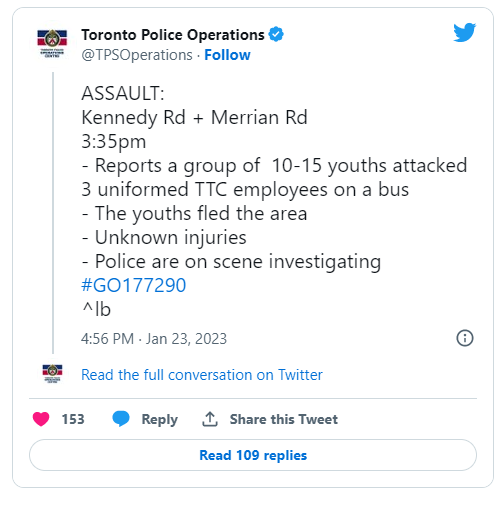Screen dimensions: 502x506
Task: Click the tweet text about TTC employees
Action: pos(274,177)
